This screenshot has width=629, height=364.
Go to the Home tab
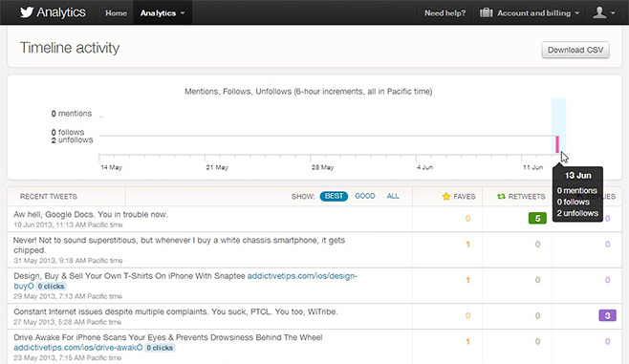pyautogui.click(x=116, y=13)
